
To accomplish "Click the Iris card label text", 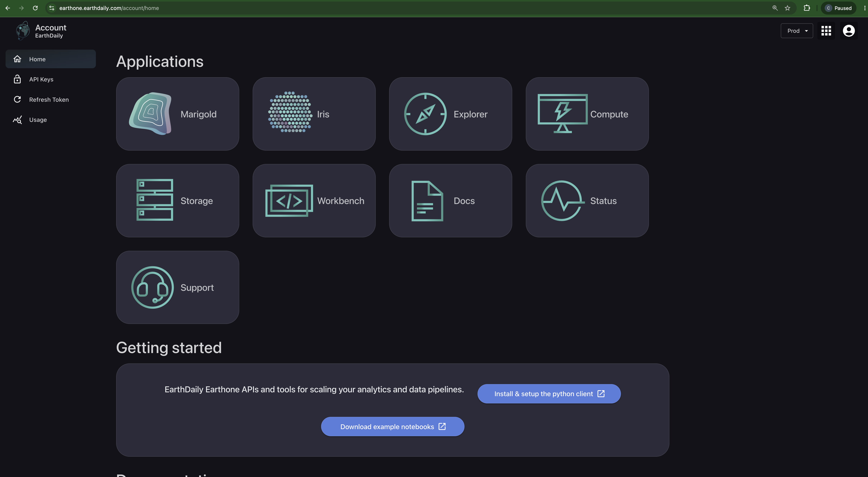I will (x=323, y=114).
